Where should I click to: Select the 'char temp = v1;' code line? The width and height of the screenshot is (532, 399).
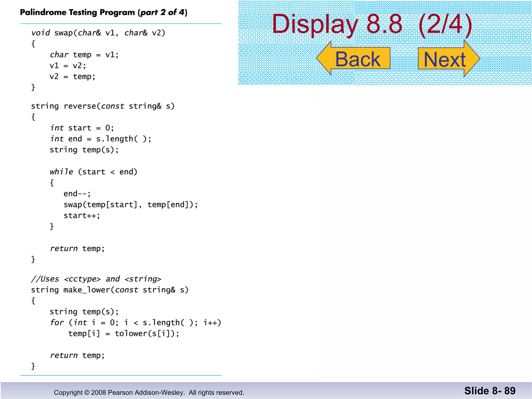pos(84,55)
